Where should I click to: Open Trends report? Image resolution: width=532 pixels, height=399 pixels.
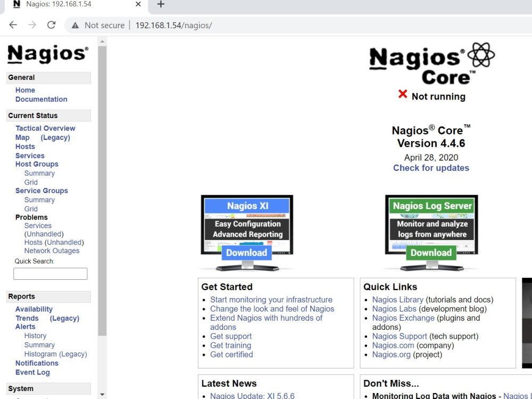[x=27, y=318]
